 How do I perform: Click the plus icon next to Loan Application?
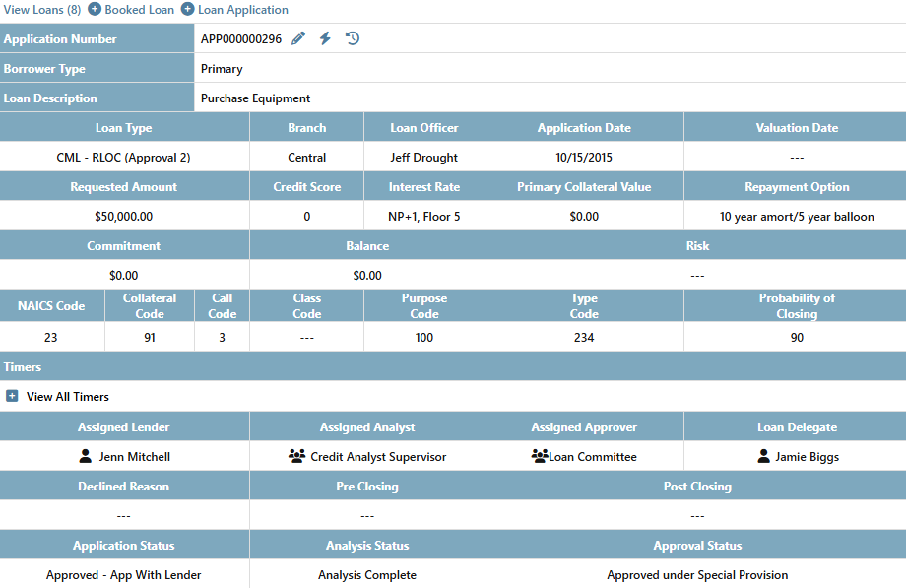point(187,9)
